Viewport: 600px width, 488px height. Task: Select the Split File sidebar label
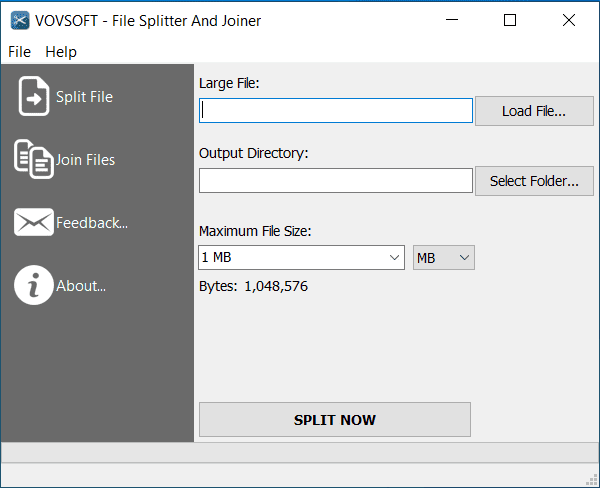(x=85, y=97)
